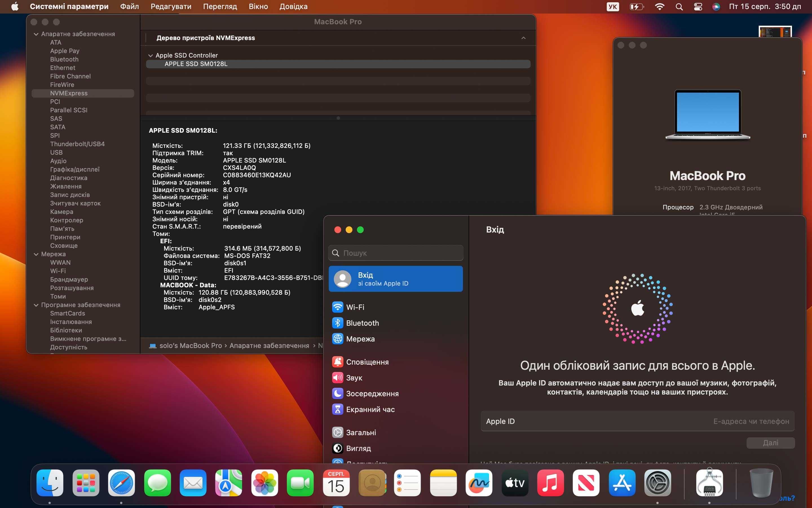Open Зосередження settings in sidebar
Image resolution: width=812 pixels, height=508 pixels.
pos(396,393)
